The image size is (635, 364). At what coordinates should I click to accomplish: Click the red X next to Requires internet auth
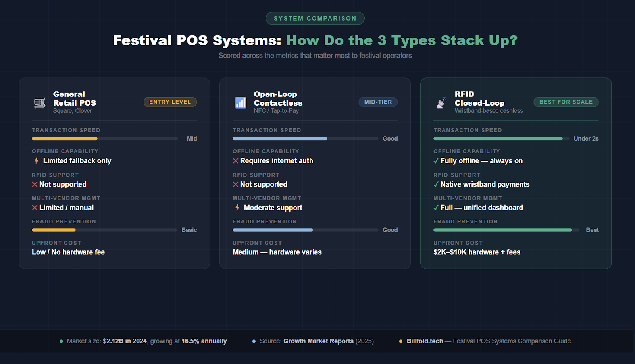[x=235, y=160]
